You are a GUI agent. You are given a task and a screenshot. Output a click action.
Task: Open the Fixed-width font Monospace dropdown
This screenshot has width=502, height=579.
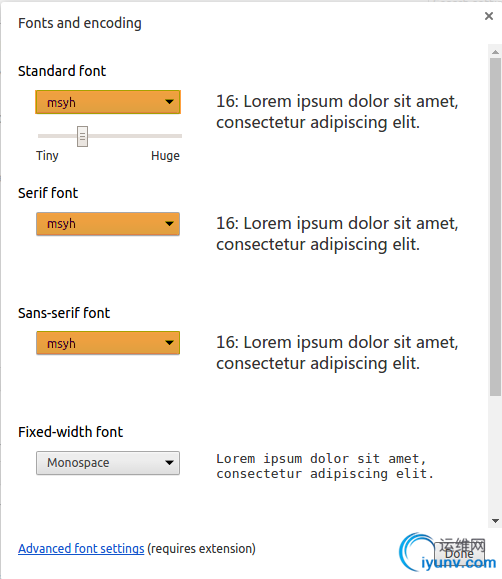108,463
